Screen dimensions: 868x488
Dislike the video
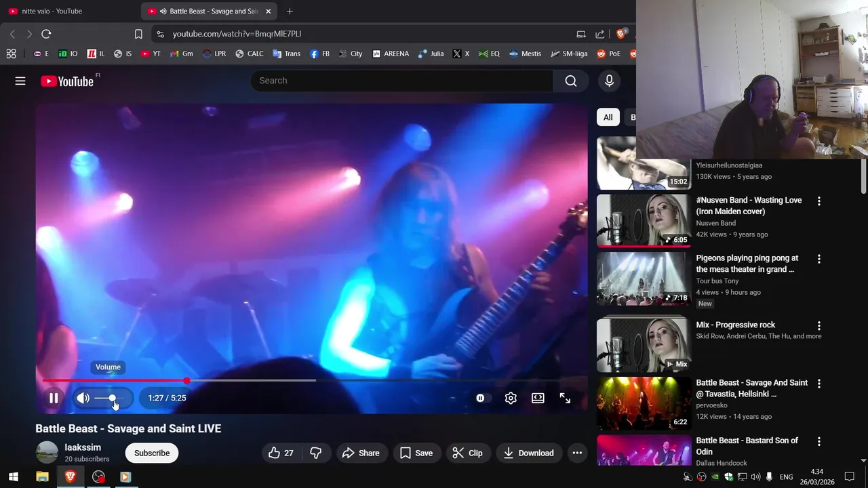coord(316,453)
